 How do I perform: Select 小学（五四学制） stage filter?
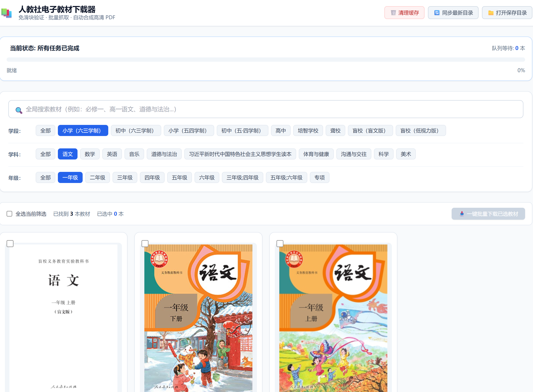pyautogui.click(x=189, y=130)
